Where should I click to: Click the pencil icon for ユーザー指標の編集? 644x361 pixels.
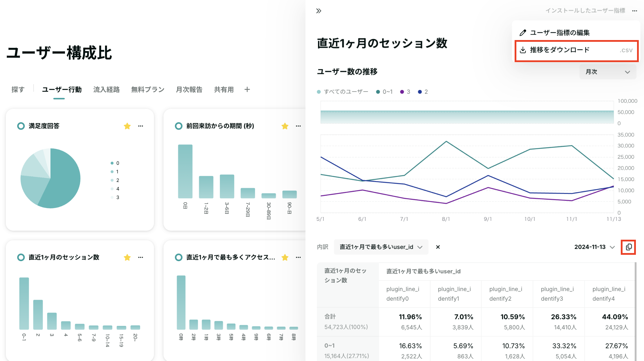click(x=523, y=33)
